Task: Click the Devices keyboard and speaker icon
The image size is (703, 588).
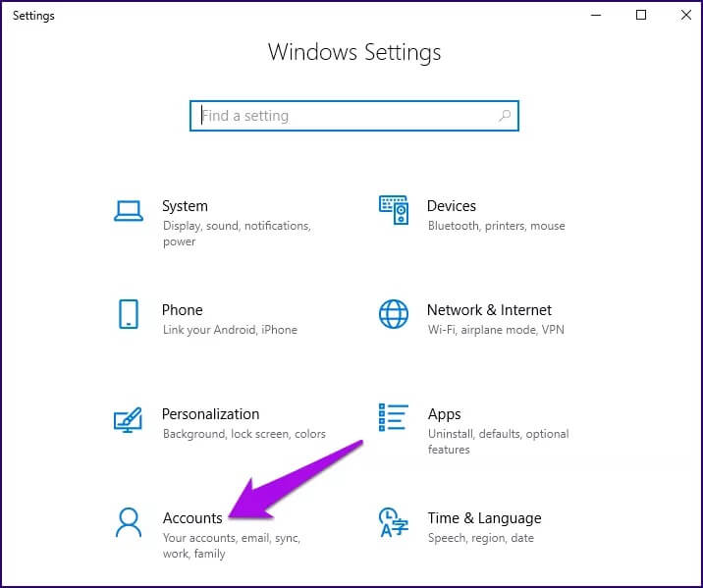Action: coord(394,210)
